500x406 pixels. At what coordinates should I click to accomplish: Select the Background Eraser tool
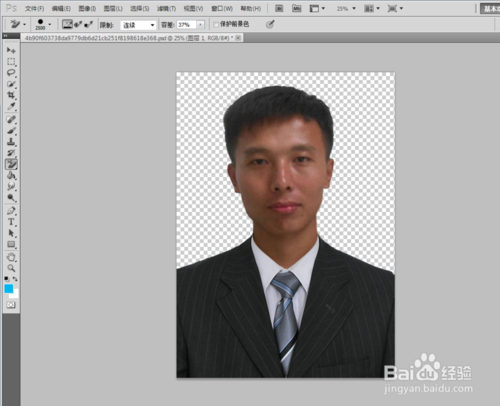11,164
